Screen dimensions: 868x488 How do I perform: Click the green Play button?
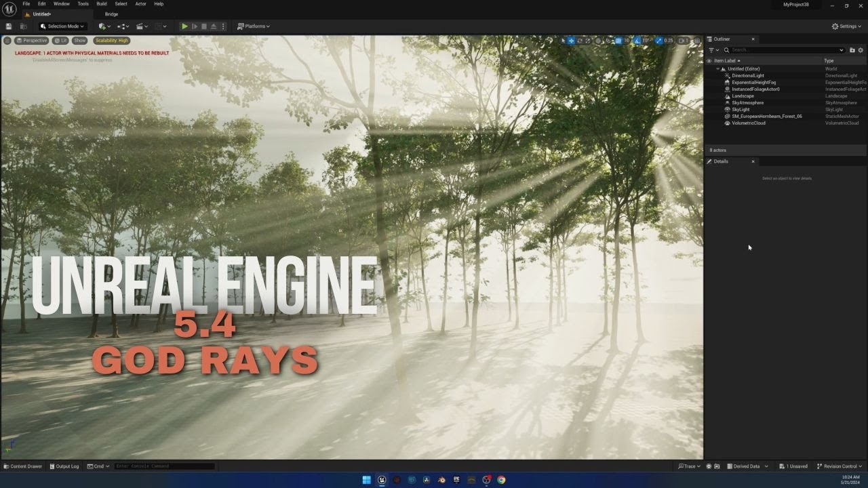pos(184,26)
